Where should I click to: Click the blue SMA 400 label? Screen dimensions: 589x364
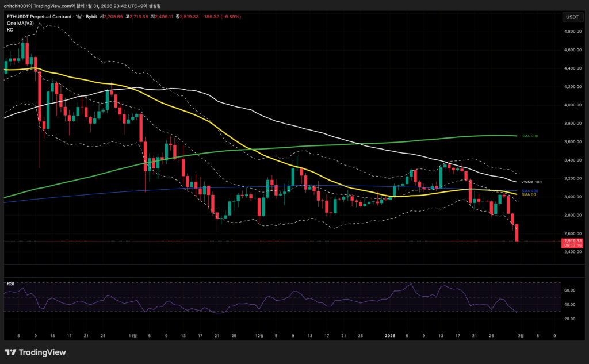tap(529, 190)
